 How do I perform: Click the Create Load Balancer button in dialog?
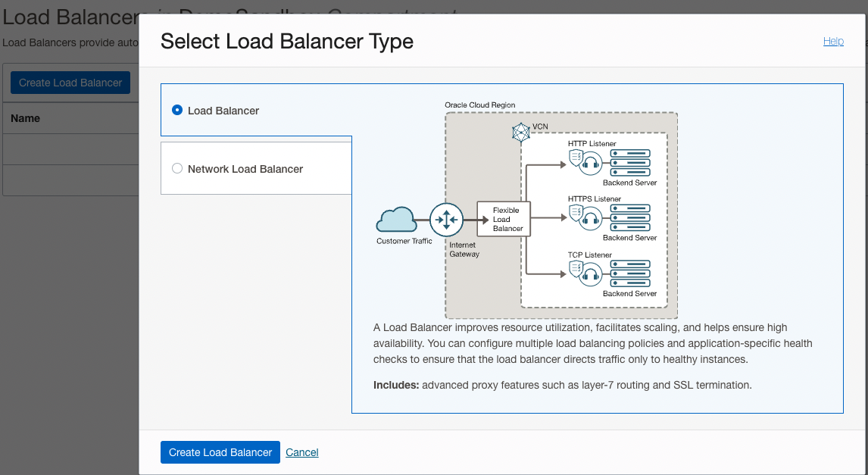[x=220, y=452]
